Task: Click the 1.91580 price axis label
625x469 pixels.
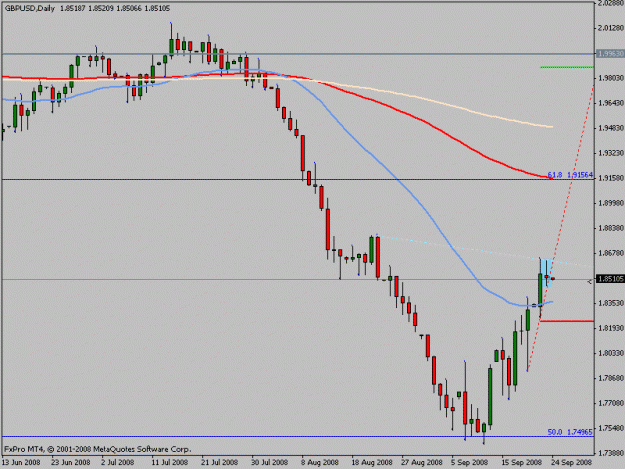Action: click(x=610, y=178)
